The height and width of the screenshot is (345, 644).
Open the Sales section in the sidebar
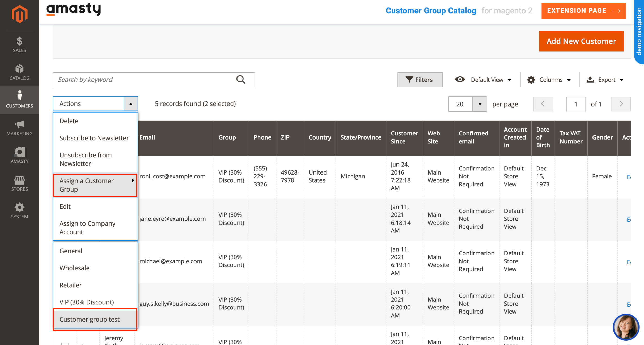19,44
